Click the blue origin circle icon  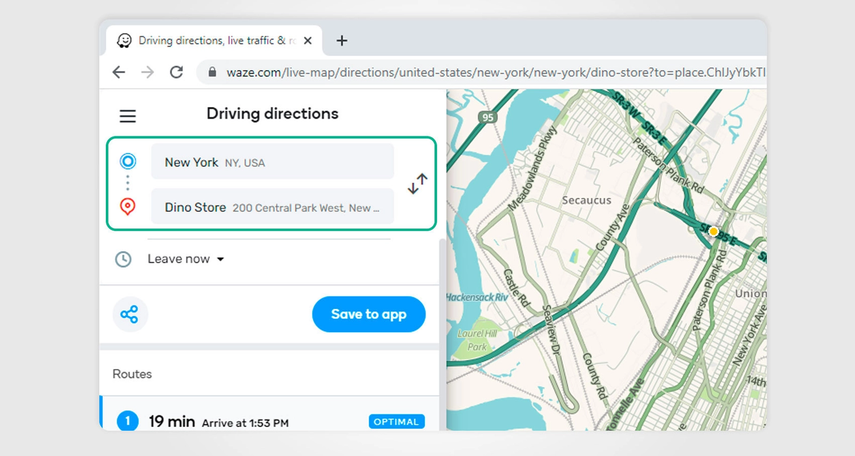[x=128, y=161]
